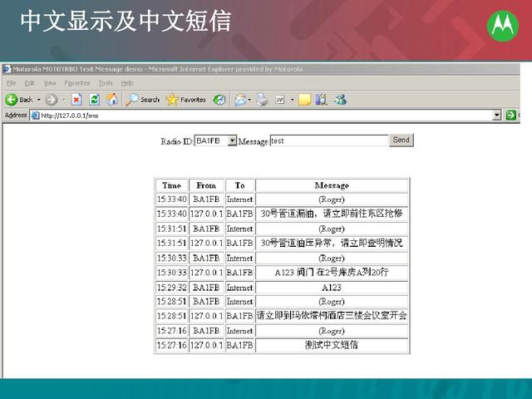Click Internet cell in the 15:31:51 row
The image size is (532, 399).
tap(240, 229)
